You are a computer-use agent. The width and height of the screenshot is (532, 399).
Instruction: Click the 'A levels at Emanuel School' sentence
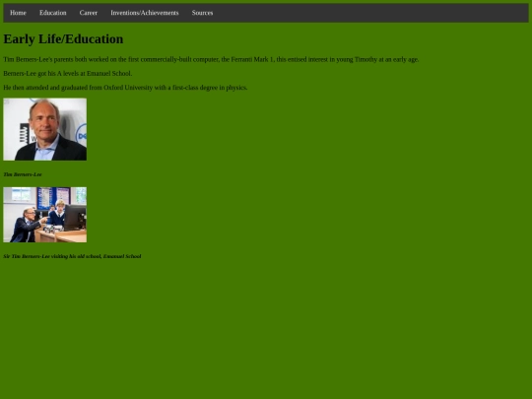pyautogui.click(x=68, y=73)
